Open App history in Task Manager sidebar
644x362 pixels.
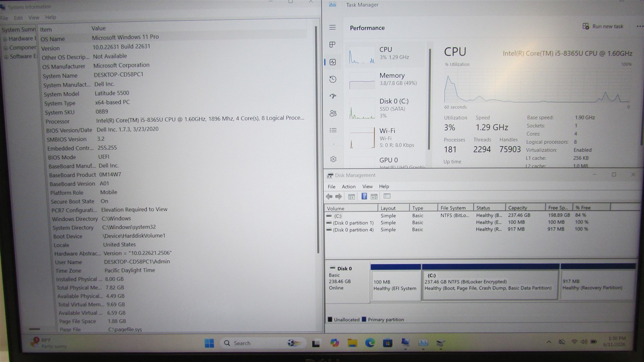tap(333, 79)
